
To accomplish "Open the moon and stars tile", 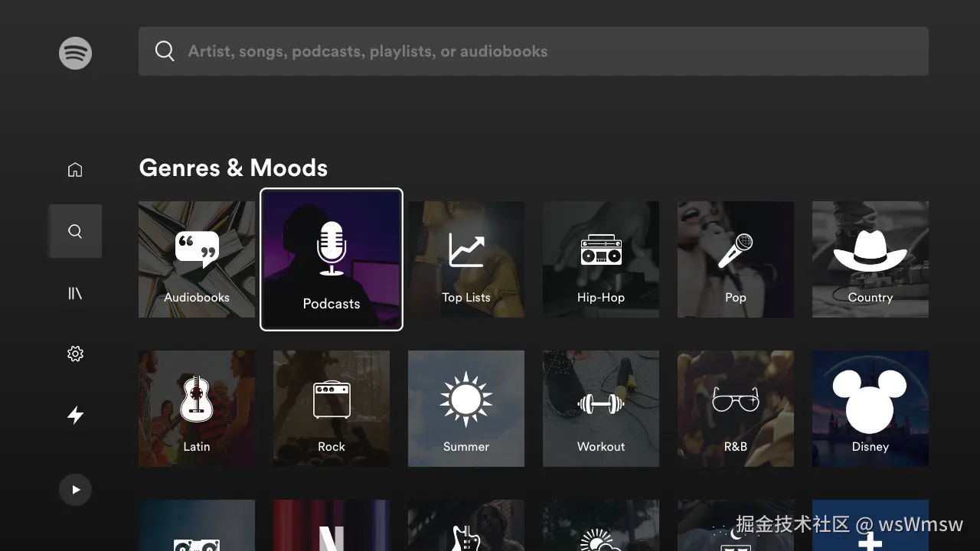I will tap(736, 526).
